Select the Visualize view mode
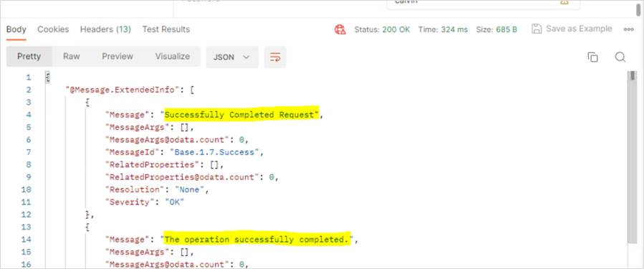 (x=173, y=57)
